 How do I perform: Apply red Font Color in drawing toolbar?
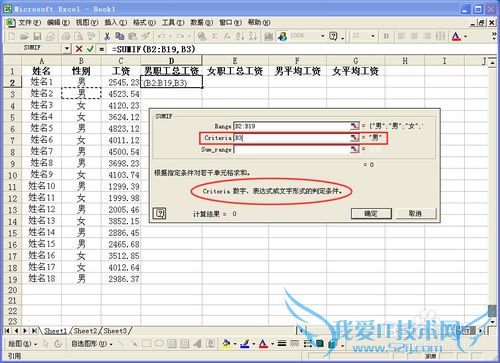tap(263, 343)
